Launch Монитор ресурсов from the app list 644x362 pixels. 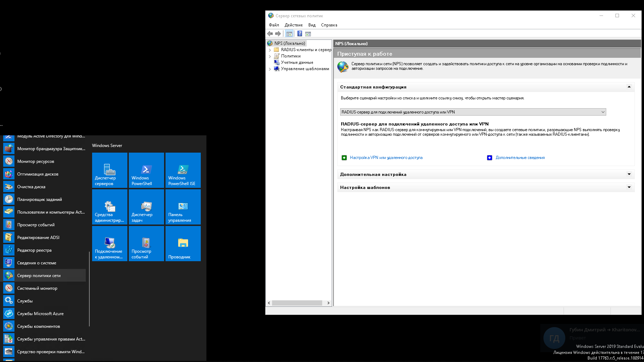[x=44, y=161]
